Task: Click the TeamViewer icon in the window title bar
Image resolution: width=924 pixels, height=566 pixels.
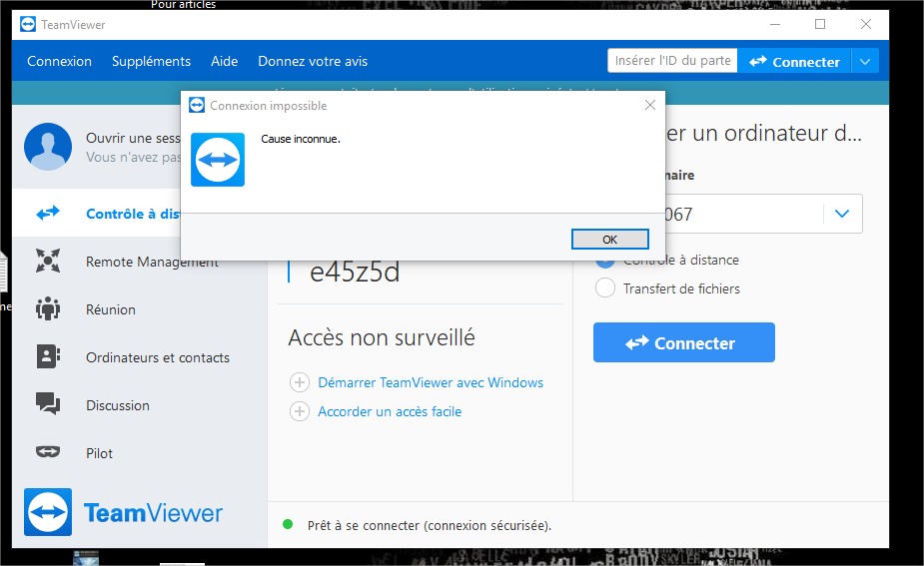Action: pos(28,24)
